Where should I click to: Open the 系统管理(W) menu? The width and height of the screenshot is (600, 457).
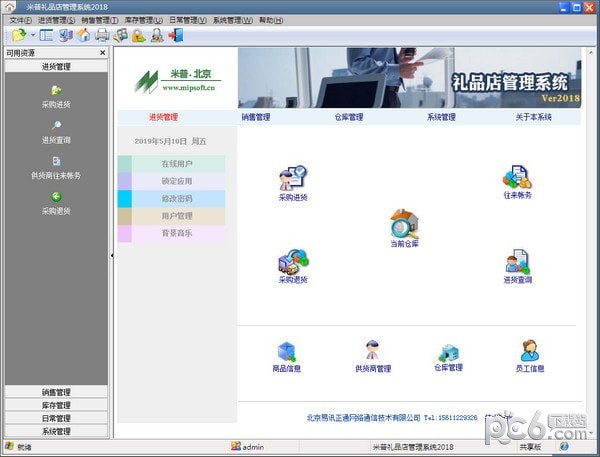coord(233,20)
